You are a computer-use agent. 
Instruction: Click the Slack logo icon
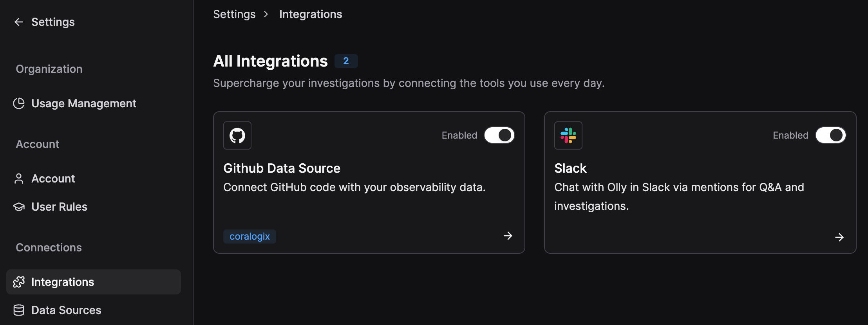(568, 135)
